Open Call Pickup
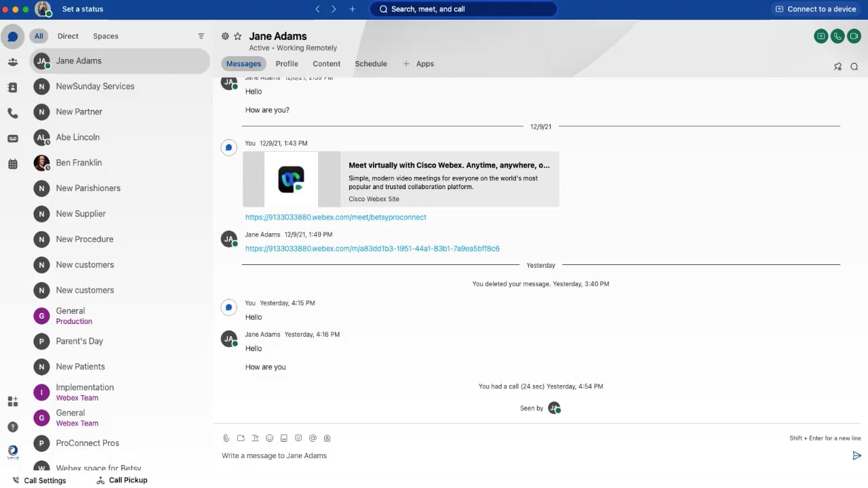The height and width of the screenshot is (488, 868). 122,481
